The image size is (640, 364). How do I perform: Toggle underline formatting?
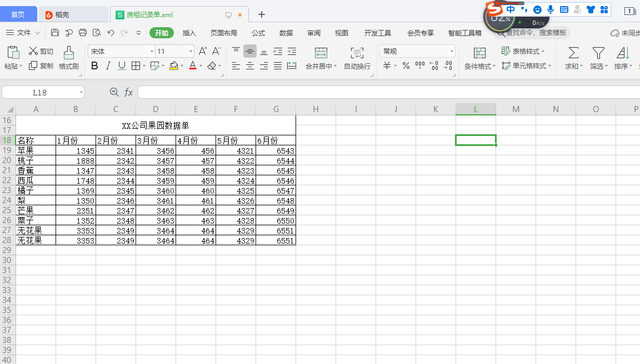122,65
